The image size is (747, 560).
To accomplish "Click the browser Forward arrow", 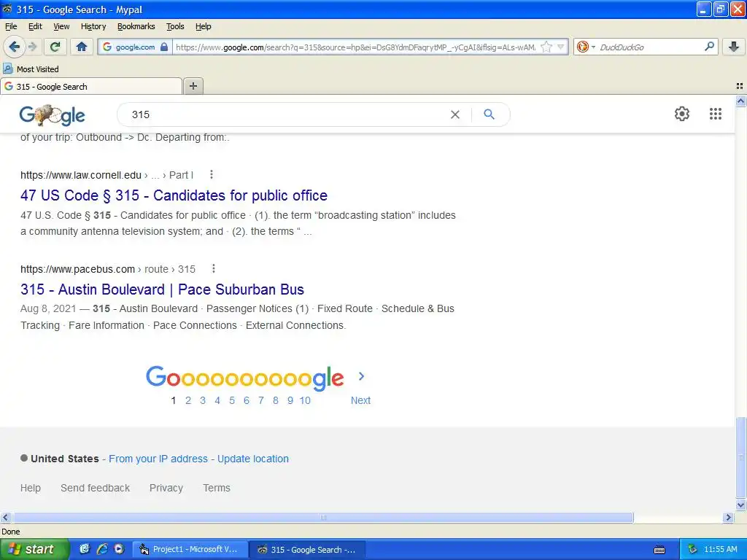I will pyautogui.click(x=33, y=47).
